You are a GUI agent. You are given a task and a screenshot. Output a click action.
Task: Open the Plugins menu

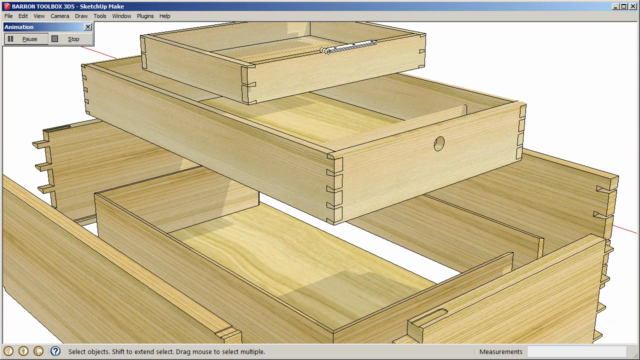click(x=145, y=16)
